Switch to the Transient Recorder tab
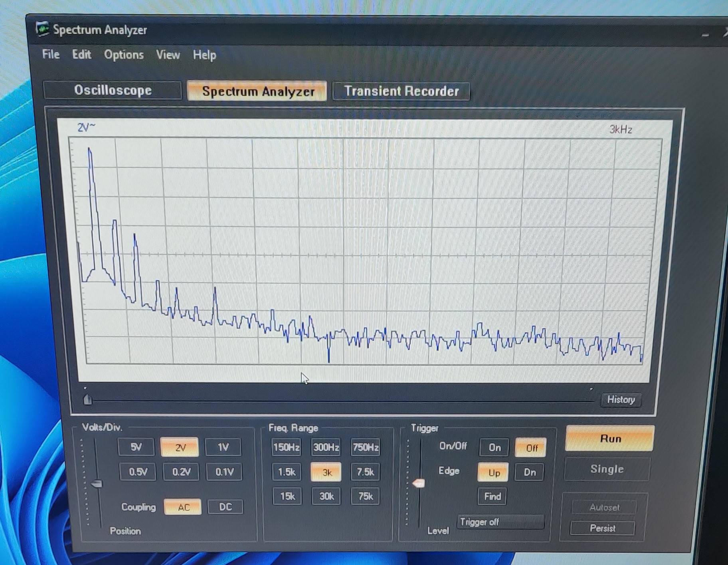This screenshot has width=728, height=565. (x=401, y=91)
